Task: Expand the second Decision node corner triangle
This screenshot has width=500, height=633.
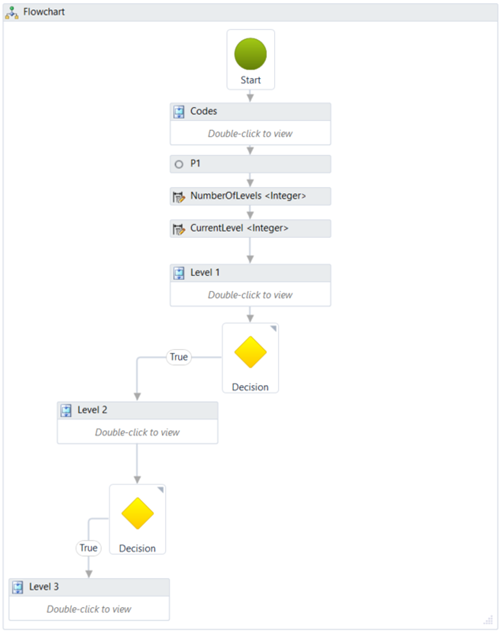Action: point(161,490)
